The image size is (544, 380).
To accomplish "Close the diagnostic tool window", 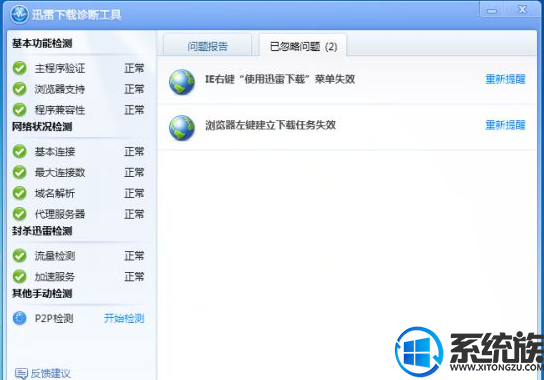I will point(522,9).
